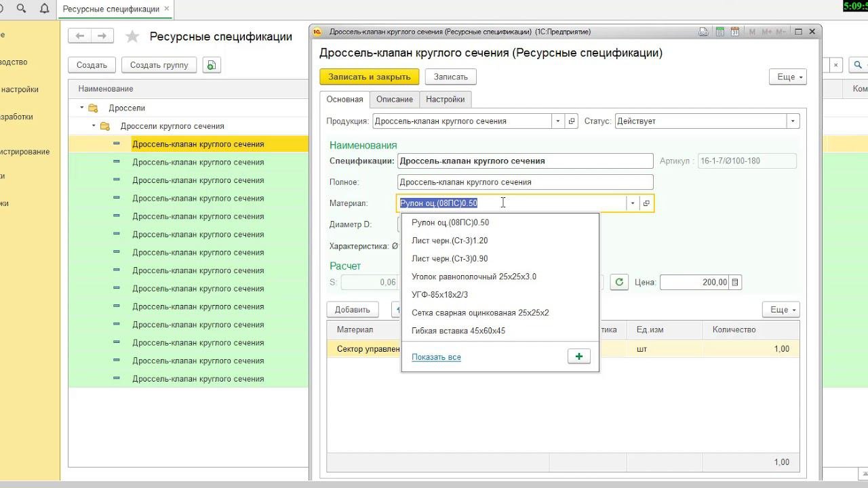The height and width of the screenshot is (488, 868).
Task: Open the Статус dropdown arrow
Action: coord(791,121)
